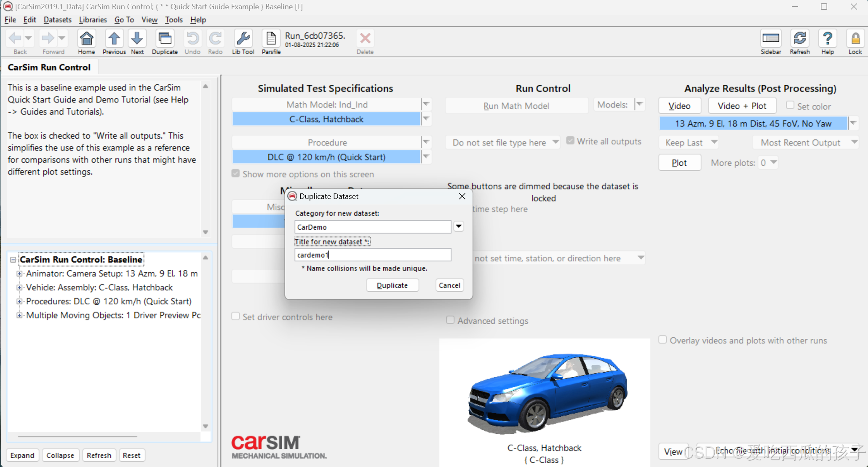
Task: Click the Next dataset arrow icon
Action: 137,39
